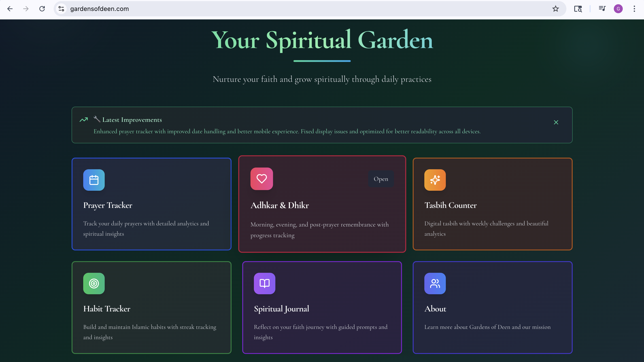Click the Habit Tracker target icon
The image size is (644, 362).
(94, 283)
